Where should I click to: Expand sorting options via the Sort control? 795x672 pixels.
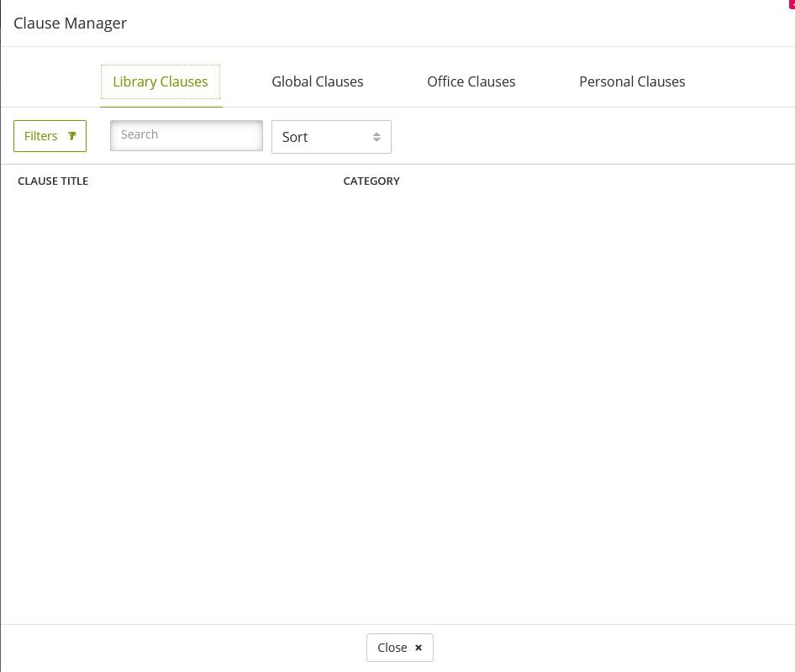coord(331,136)
